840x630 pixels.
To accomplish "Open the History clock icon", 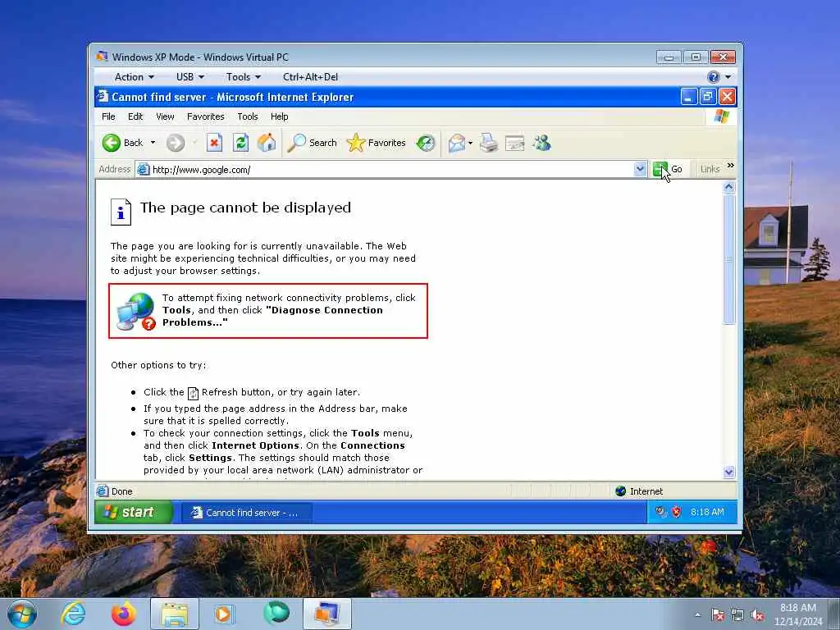I will click(426, 143).
